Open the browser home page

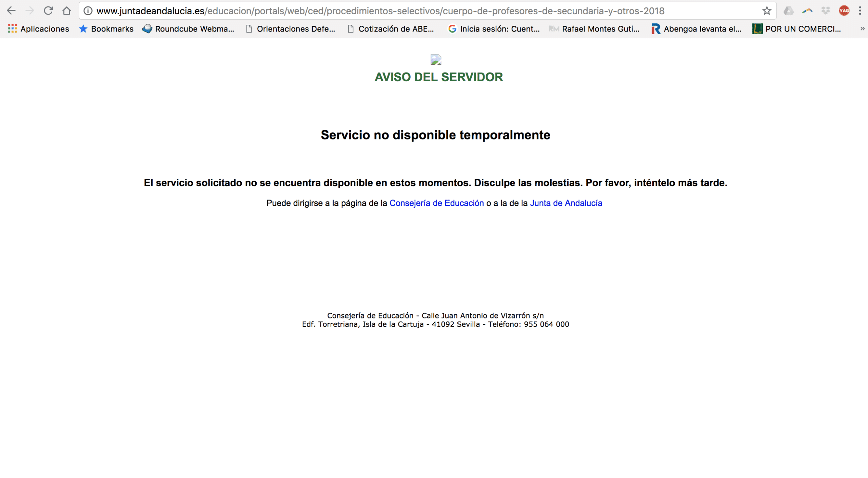coord(67,11)
